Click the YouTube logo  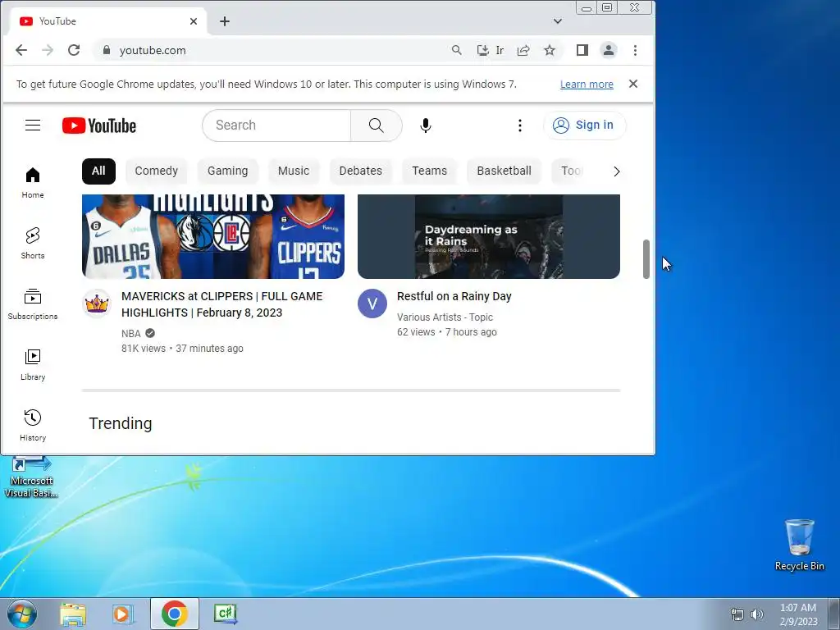99,126
